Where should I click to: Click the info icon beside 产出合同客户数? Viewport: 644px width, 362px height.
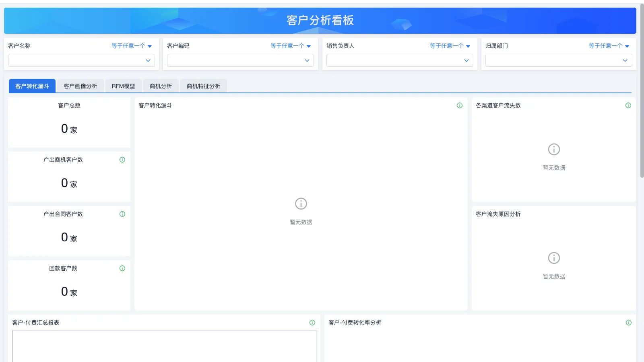pyautogui.click(x=122, y=214)
